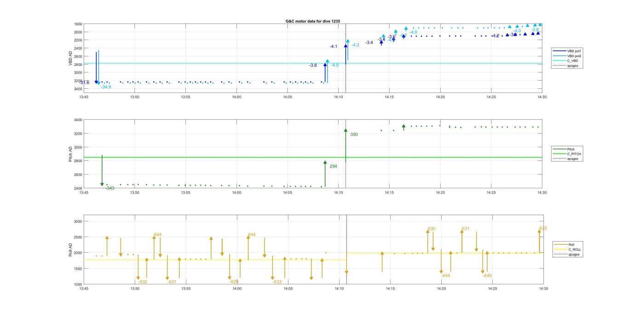
Task: Click the "14:30" tick under Roll plot
Action: (543, 289)
